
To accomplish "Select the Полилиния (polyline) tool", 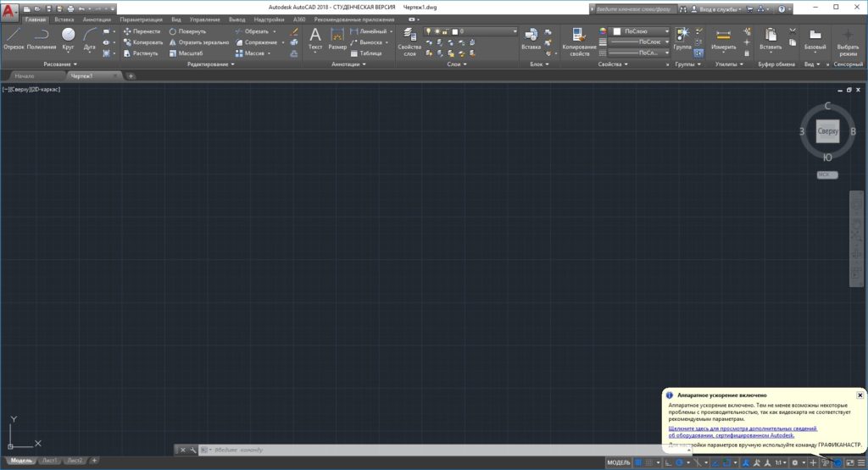I will click(42, 39).
